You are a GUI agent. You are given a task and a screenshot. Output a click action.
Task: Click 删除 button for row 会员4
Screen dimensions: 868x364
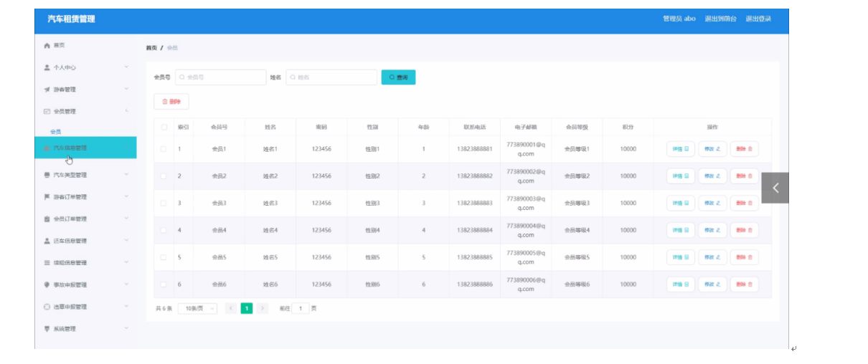click(x=744, y=230)
